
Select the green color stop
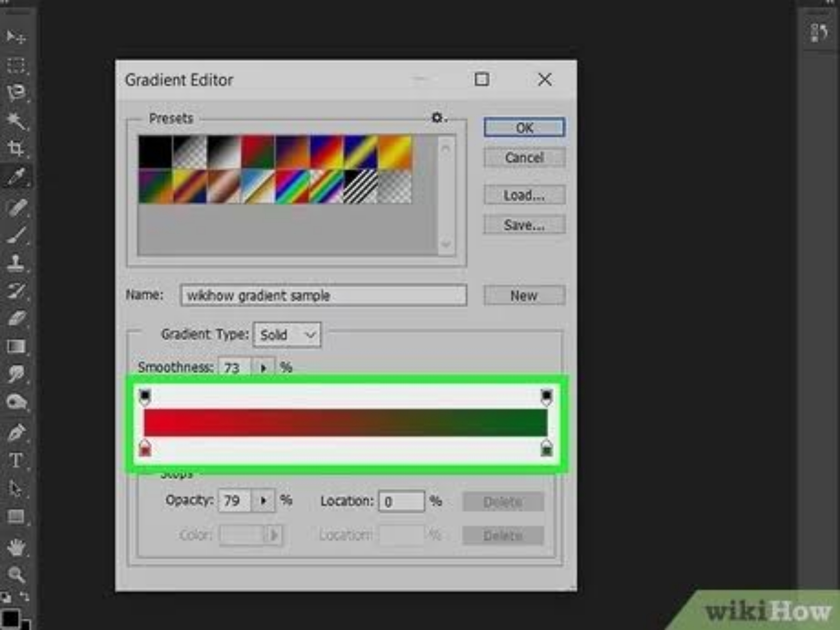click(546, 448)
